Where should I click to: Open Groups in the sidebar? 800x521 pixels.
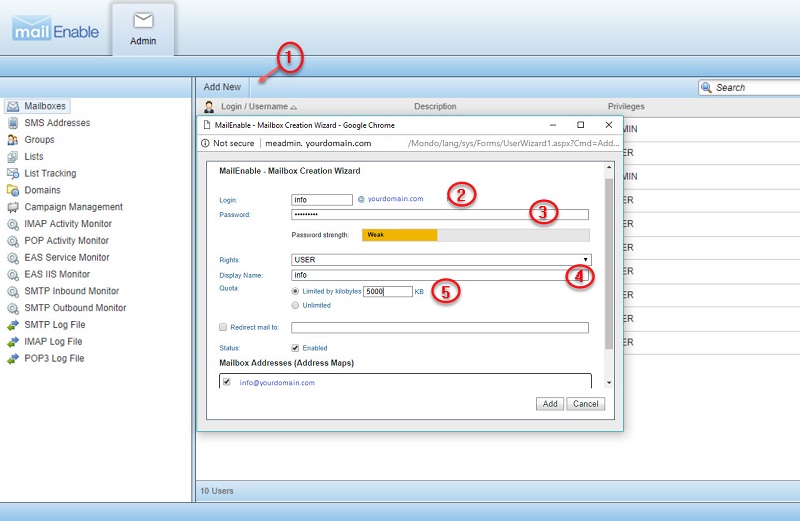pos(39,140)
